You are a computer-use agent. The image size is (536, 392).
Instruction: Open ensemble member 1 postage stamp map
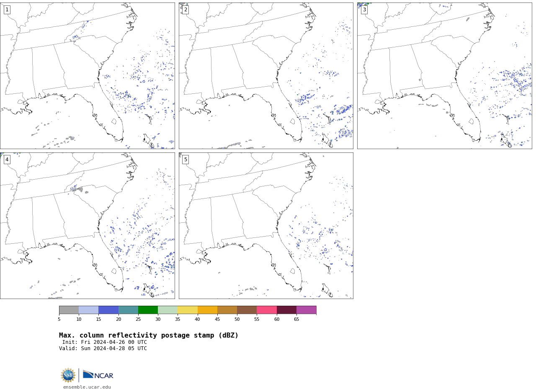[x=88, y=76]
